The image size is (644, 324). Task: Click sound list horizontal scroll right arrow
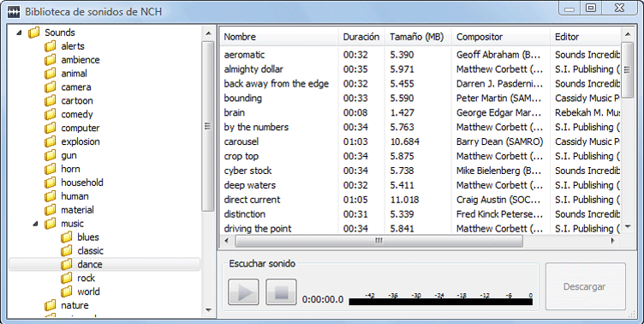613,241
